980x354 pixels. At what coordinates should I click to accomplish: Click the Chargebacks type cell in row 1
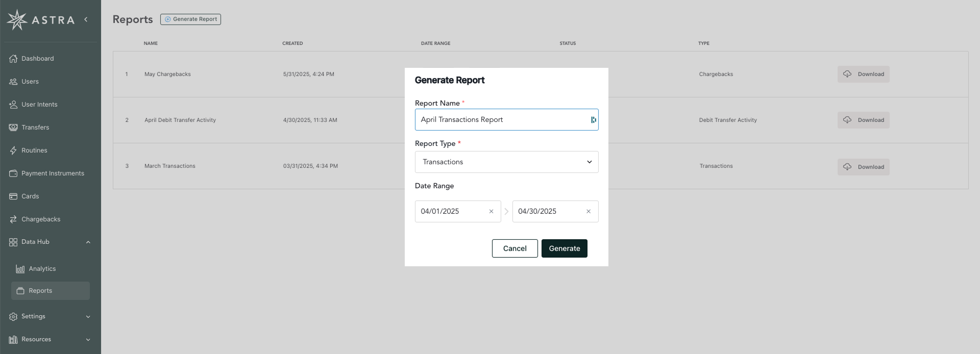point(716,74)
